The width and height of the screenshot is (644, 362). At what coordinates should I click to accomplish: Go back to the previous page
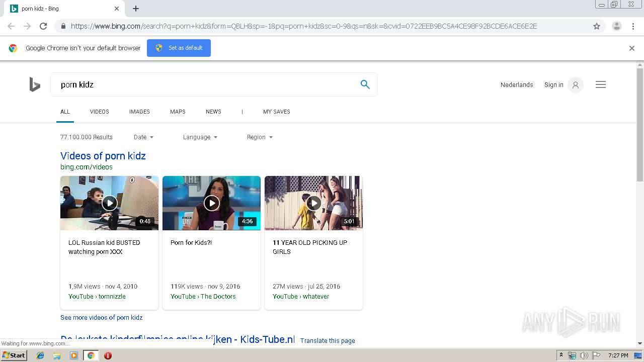(11, 26)
